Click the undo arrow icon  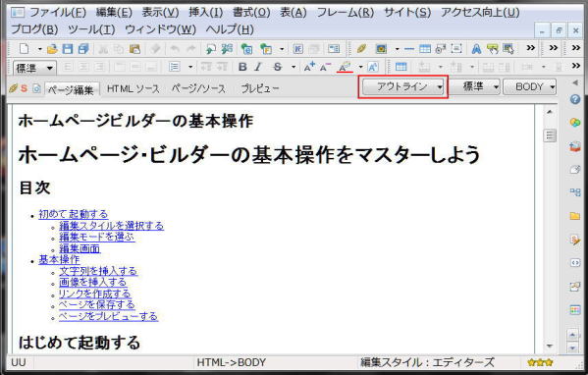pos(175,49)
